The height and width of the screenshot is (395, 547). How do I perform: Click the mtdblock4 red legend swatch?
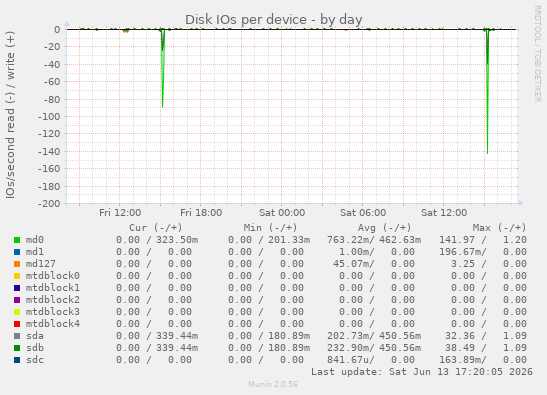coord(17,324)
